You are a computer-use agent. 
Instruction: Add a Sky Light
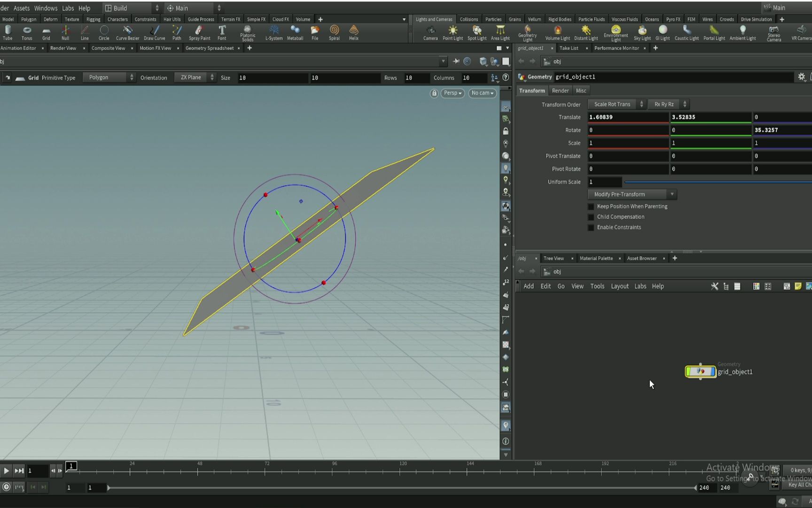(642, 32)
